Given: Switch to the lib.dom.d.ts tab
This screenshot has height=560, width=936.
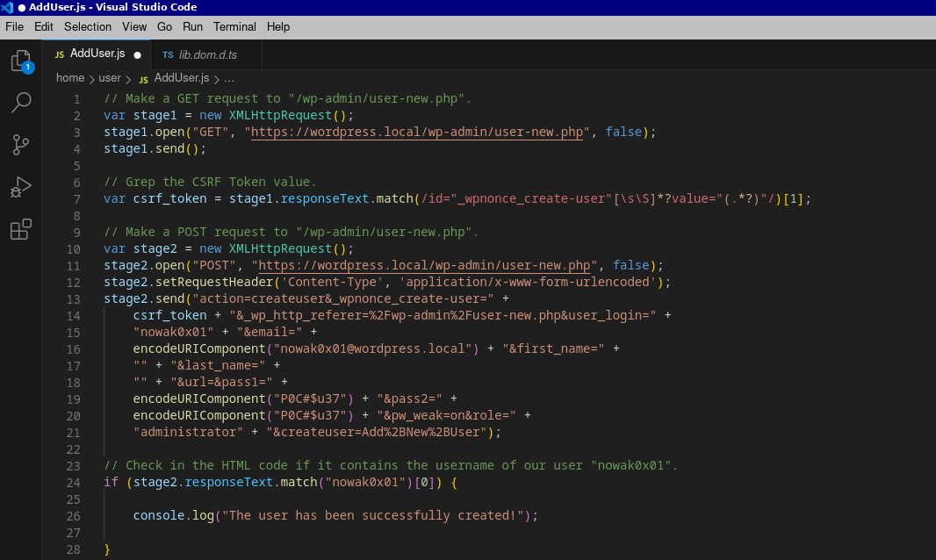Looking at the screenshot, I should coord(206,54).
